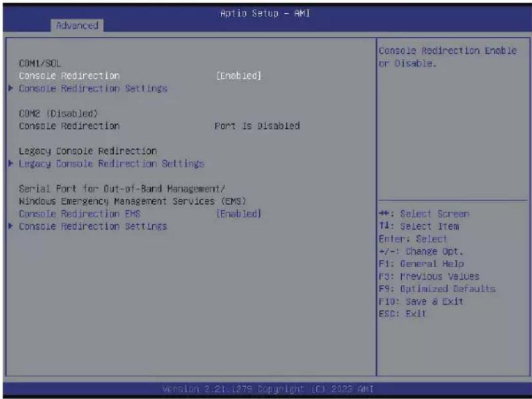Change Console Redirection EMS [Enabled] value
532x399 pixels.
(239, 214)
